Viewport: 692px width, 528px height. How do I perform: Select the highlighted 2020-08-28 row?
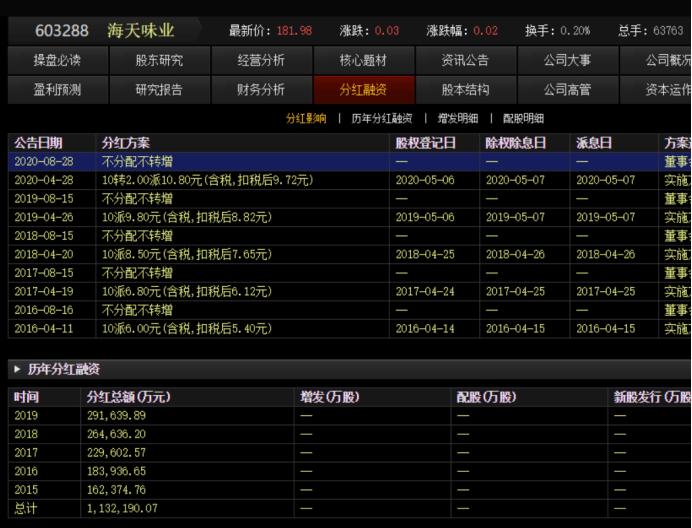pyautogui.click(x=350, y=162)
